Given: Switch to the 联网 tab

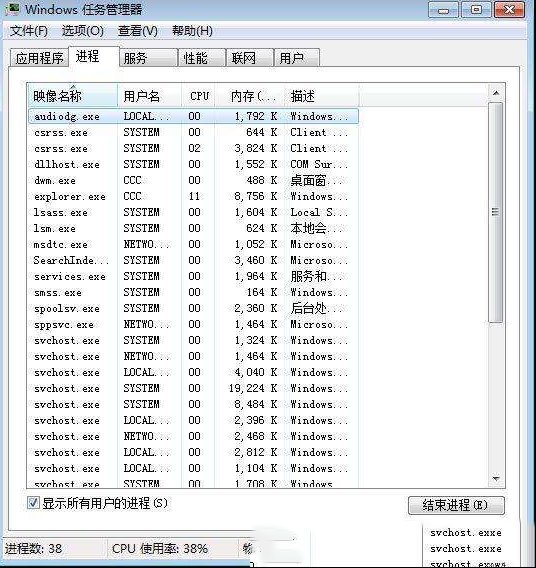Looking at the screenshot, I should [x=250, y=58].
